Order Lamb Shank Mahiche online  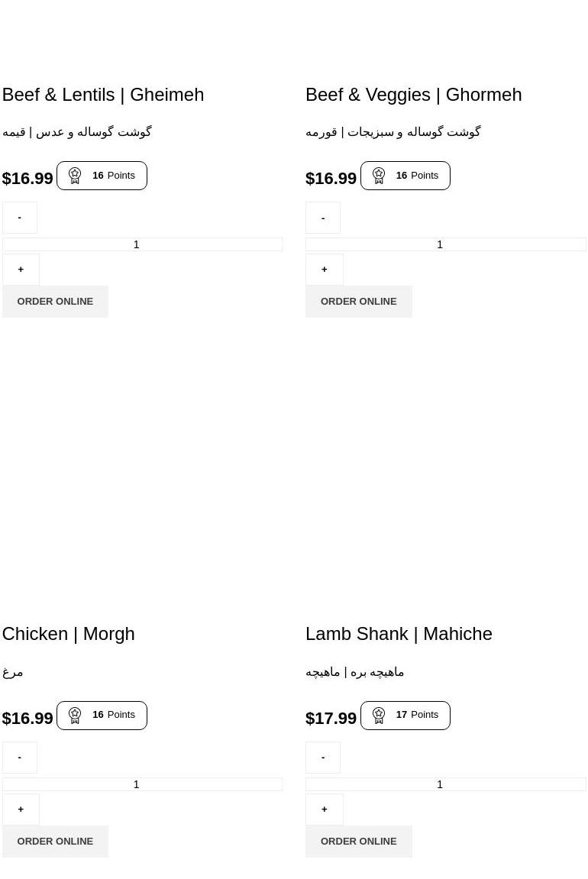pos(359,842)
